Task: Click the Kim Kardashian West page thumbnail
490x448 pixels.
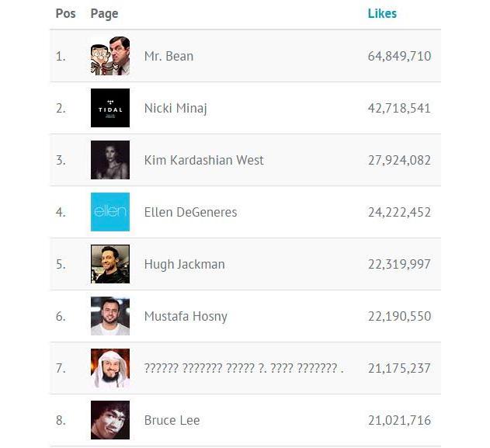Action: (x=109, y=160)
